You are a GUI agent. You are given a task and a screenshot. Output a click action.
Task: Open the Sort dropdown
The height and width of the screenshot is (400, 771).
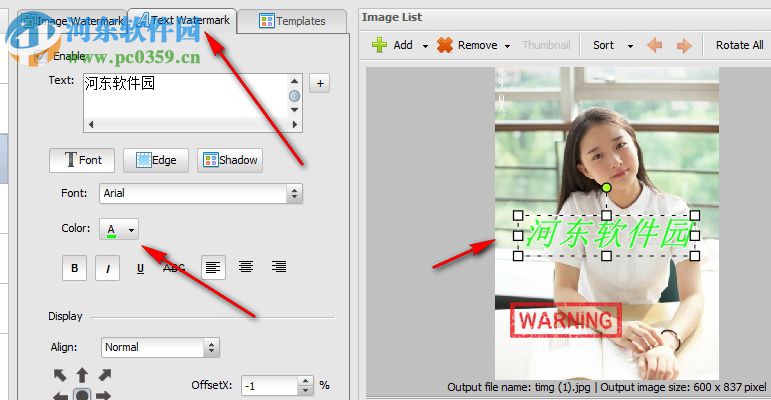click(612, 45)
